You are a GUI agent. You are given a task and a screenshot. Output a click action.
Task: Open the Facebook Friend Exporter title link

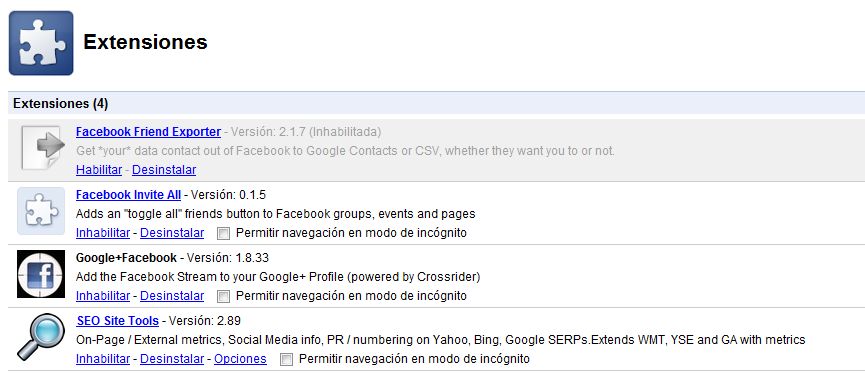click(x=148, y=132)
